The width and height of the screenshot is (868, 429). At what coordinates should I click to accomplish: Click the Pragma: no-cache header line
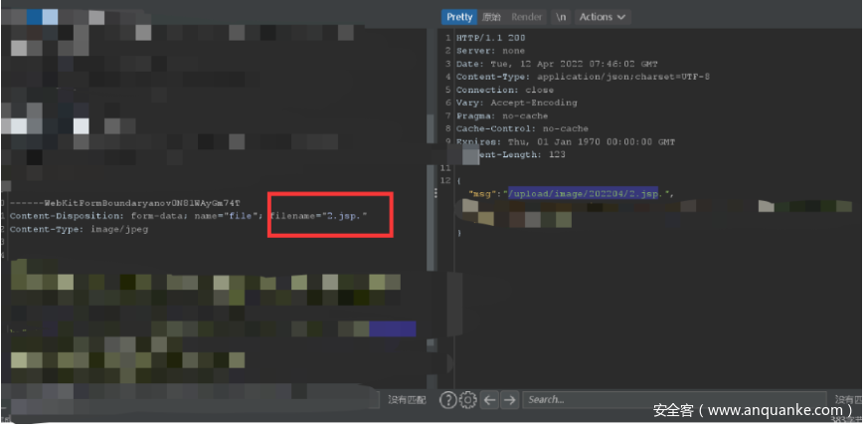(x=502, y=115)
